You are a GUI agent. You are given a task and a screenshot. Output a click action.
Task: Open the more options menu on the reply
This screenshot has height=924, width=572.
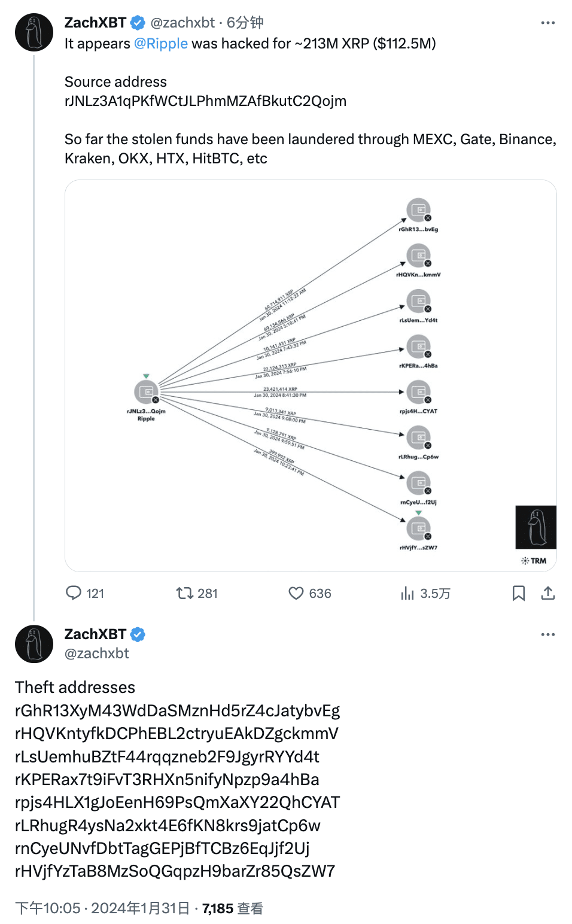coord(548,634)
